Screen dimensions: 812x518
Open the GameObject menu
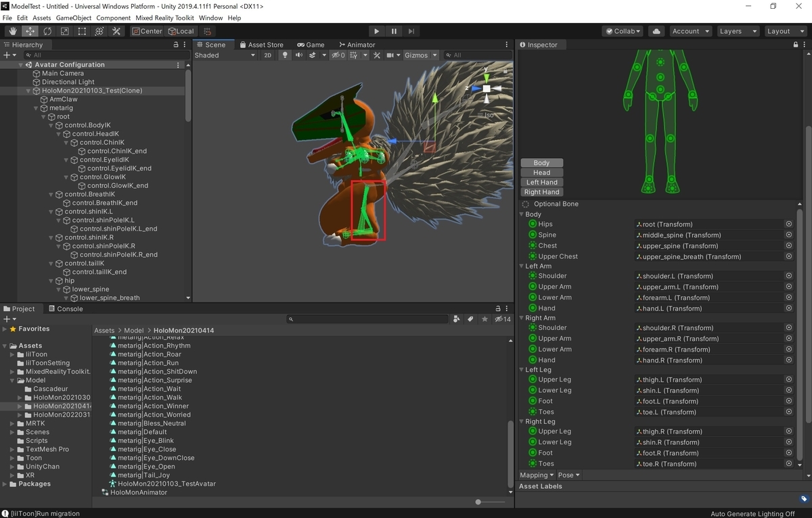(74, 18)
